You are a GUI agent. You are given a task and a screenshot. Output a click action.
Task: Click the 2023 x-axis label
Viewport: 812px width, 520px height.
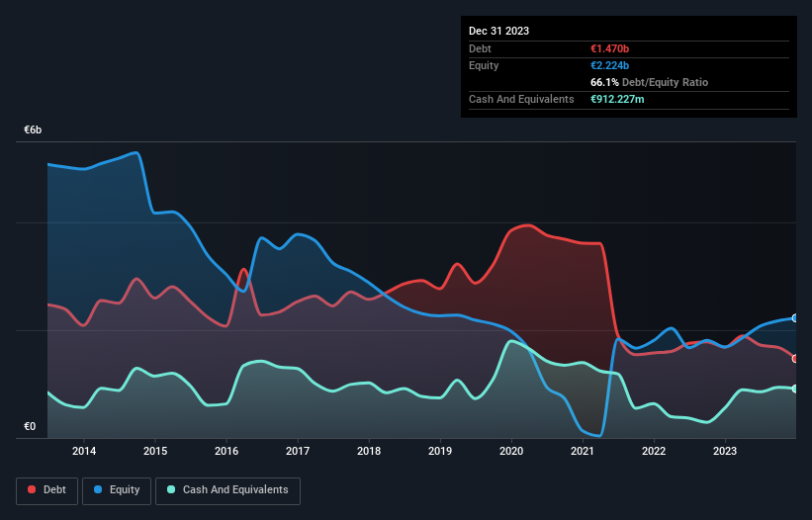pos(725,451)
